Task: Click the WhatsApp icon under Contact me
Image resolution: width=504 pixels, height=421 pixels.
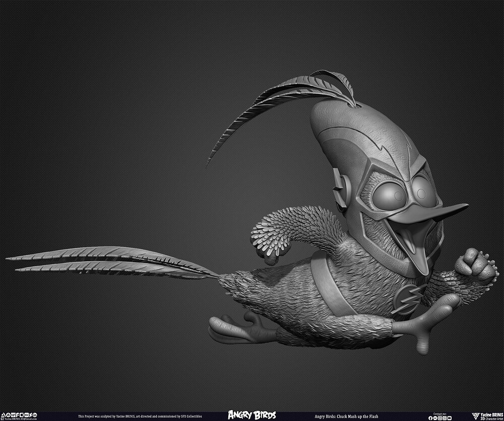Action: [x=445, y=418]
